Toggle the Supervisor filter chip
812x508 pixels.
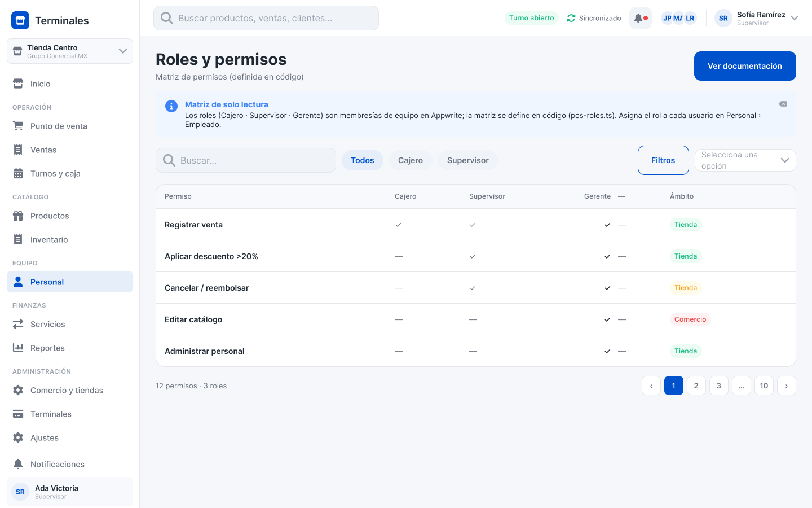point(468,160)
